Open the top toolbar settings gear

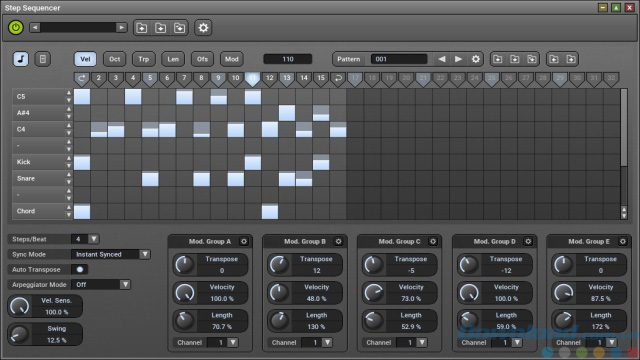(x=203, y=28)
